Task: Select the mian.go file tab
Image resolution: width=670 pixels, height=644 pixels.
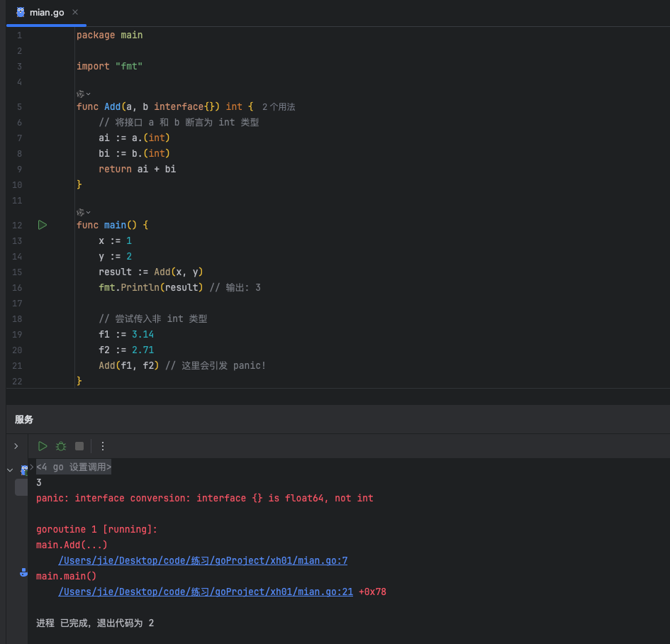Action: pos(46,12)
